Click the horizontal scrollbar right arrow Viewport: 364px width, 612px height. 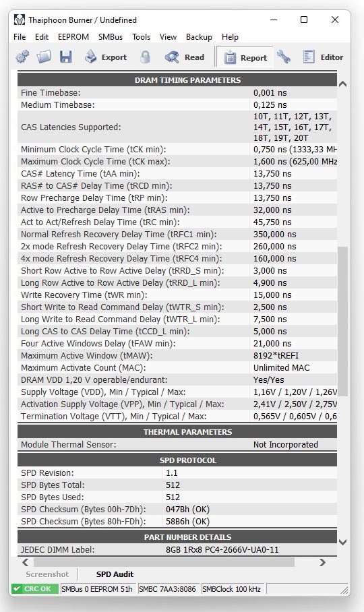(x=322, y=562)
